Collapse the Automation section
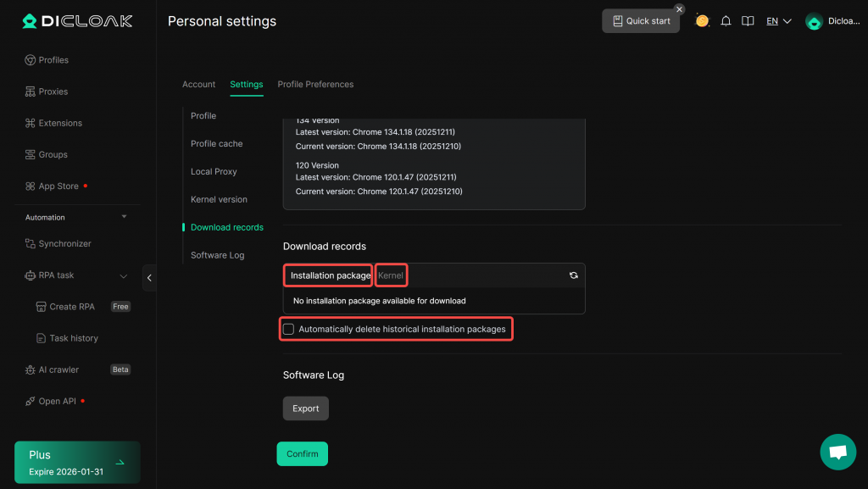This screenshot has width=868, height=489. pyautogui.click(x=125, y=217)
